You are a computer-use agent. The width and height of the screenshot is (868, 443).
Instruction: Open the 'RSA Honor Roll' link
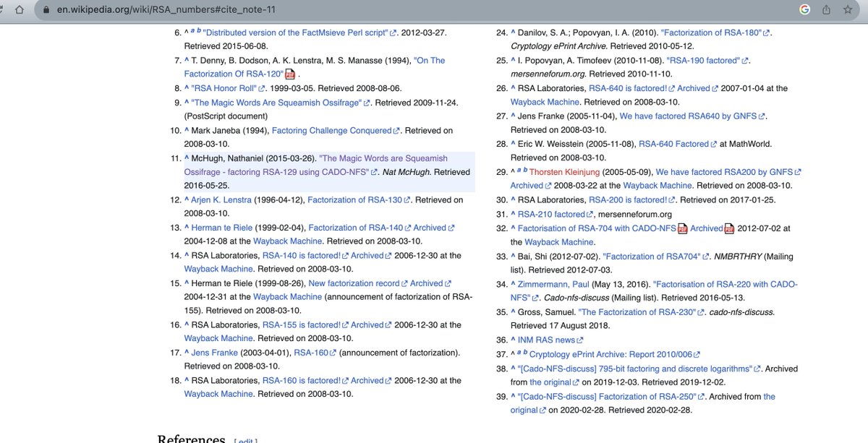pyautogui.click(x=226, y=89)
